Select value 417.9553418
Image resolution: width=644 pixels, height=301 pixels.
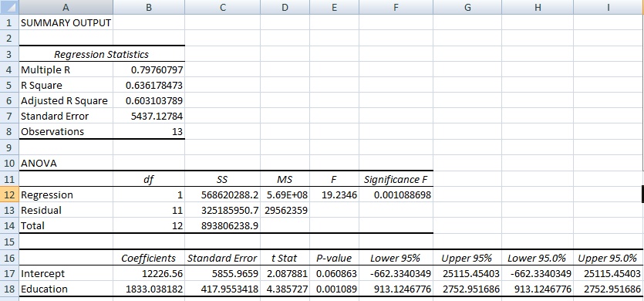point(222,289)
